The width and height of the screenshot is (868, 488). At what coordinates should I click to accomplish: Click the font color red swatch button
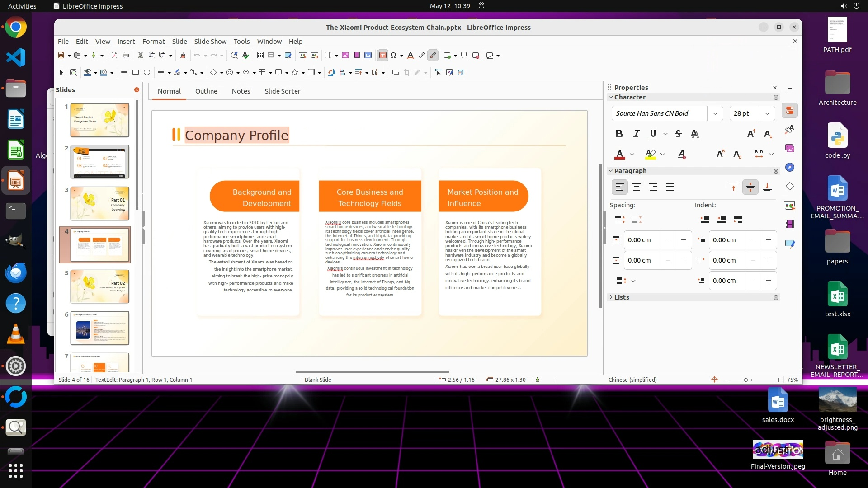pos(620,155)
